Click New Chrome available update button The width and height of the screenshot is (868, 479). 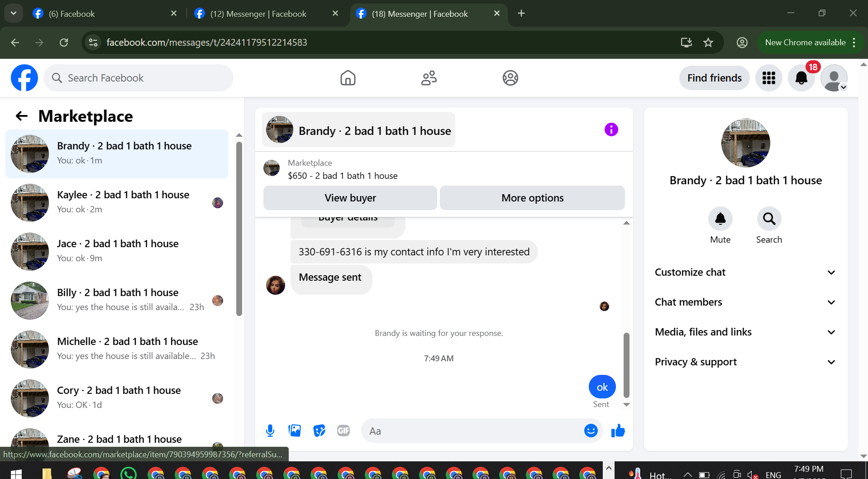pos(805,43)
